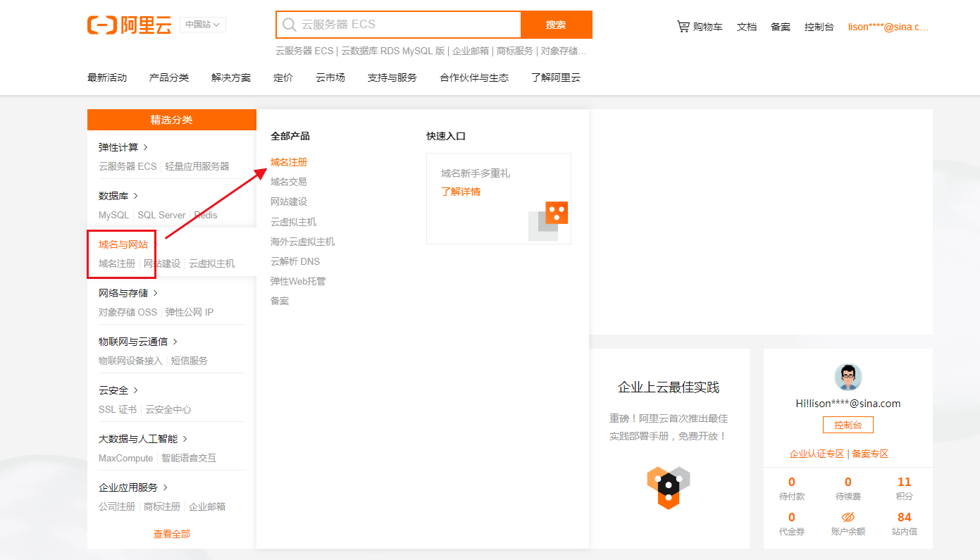Click inside the search input field
The width and height of the screenshot is (980, 560).
[x=395, y=25]
